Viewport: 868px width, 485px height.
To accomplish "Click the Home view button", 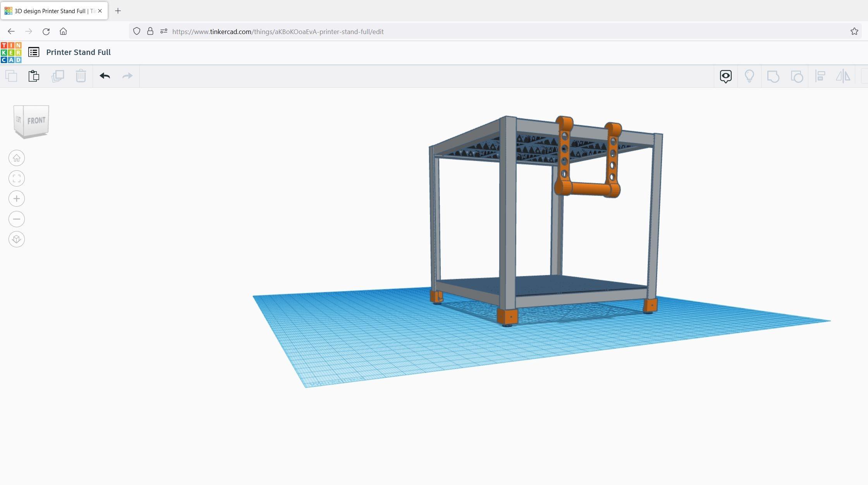I will point(17,158).
